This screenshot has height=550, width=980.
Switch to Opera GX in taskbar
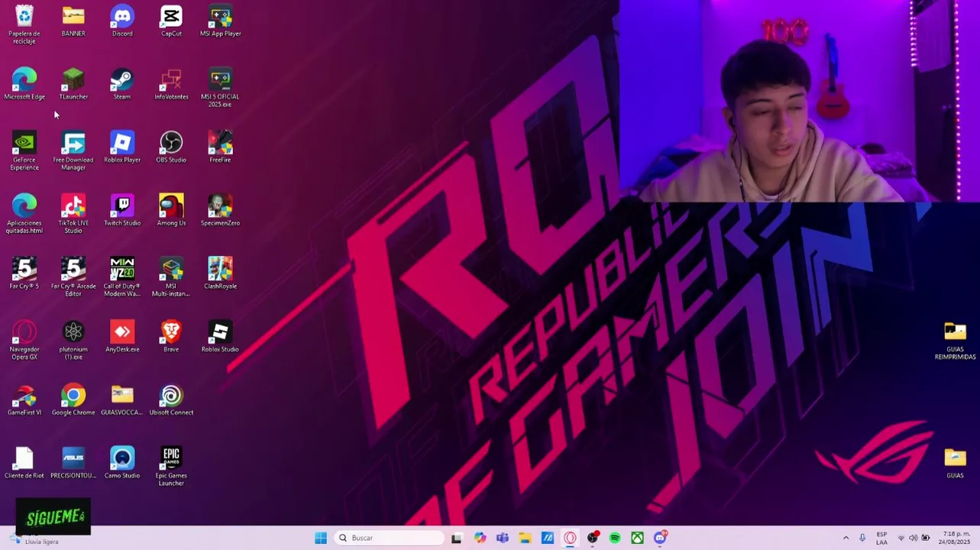tap(570, 538)
